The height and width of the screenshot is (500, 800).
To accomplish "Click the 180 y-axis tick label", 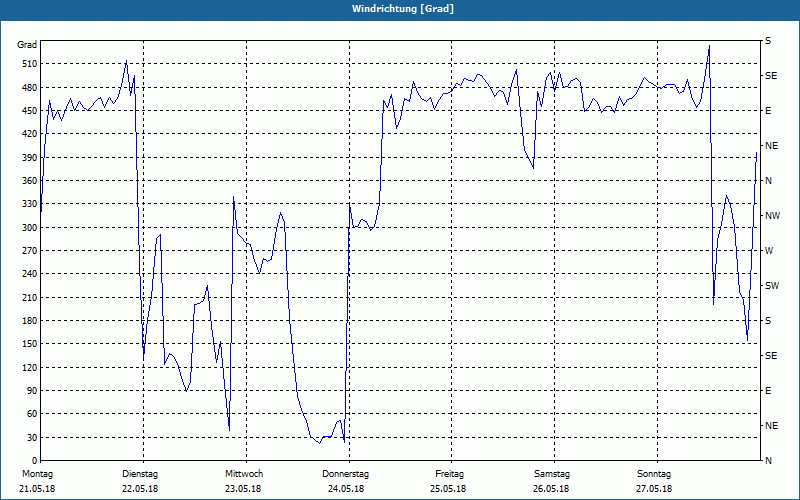I will click(30, 320).
